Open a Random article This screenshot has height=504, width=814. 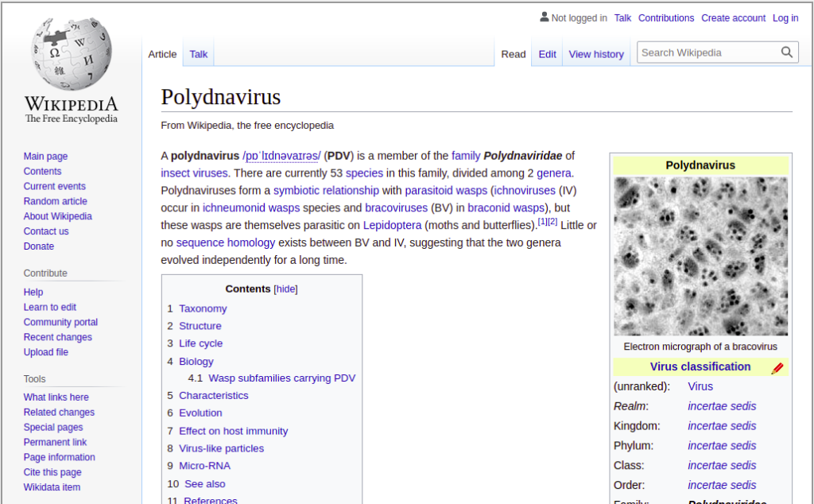pos(56,201)
